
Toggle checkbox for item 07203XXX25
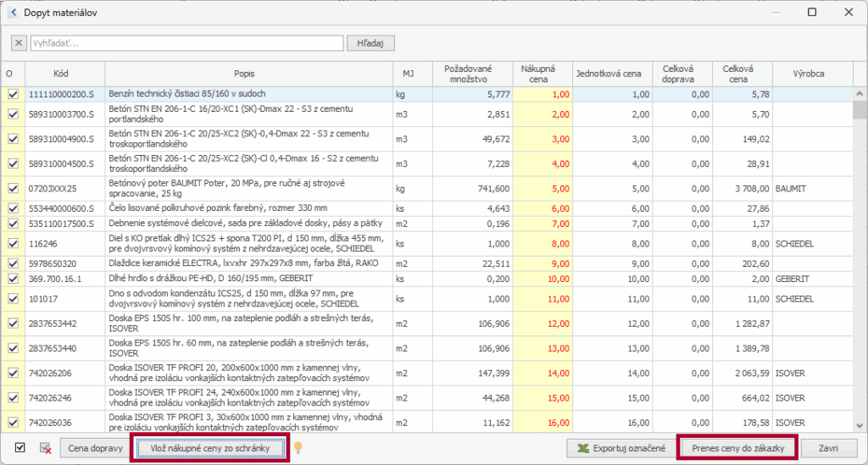[13, 188]
